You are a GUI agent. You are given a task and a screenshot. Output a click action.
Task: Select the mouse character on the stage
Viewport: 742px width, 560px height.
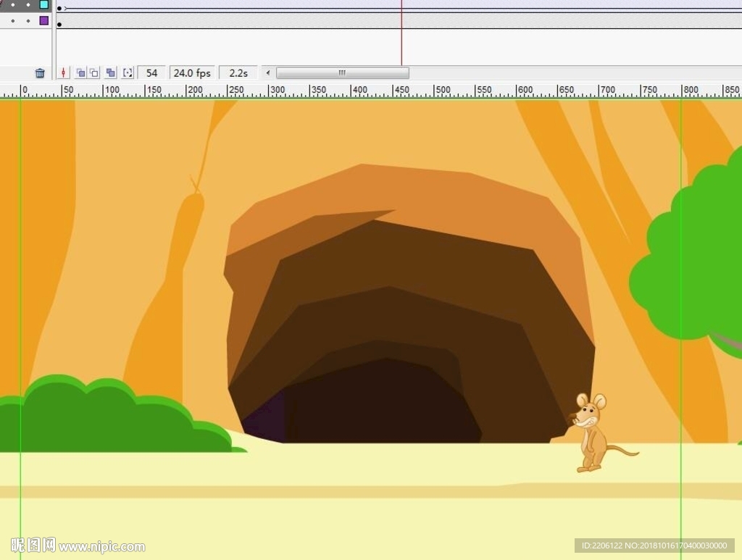click(593, 433)
